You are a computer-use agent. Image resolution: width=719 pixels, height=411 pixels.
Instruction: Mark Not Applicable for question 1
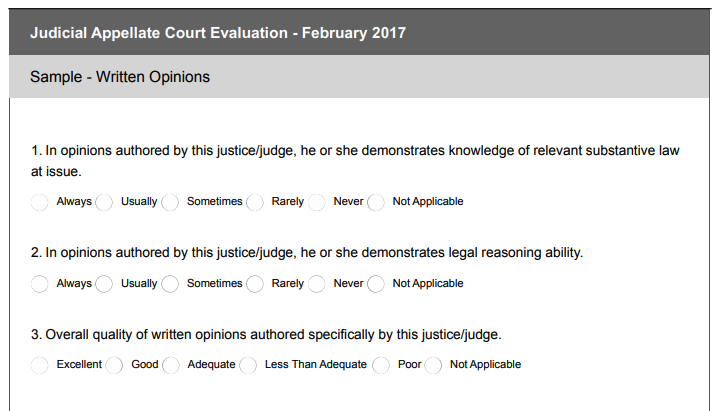point(376,202)
